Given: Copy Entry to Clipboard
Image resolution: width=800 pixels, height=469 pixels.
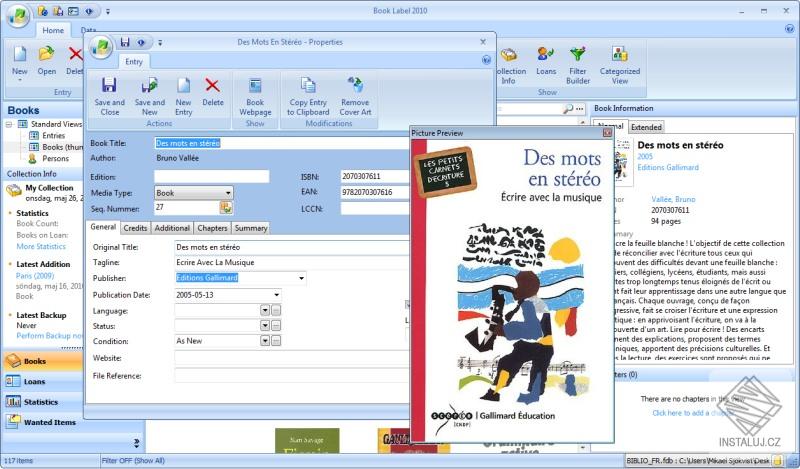Looking at the screenshot, I should coord(308,96).
